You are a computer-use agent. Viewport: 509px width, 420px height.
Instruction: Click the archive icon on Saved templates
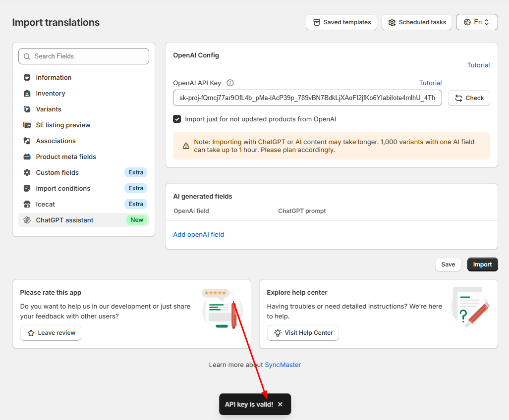317,22
